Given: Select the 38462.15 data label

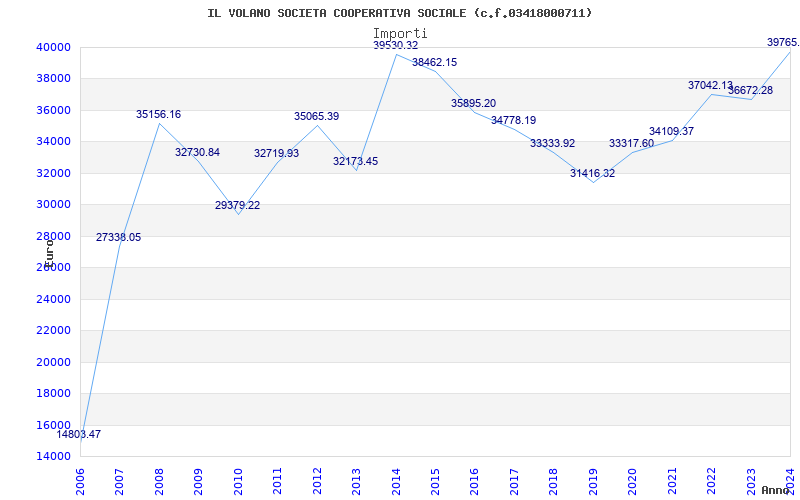Looking at the screenshot, I should tap(435, 62).
